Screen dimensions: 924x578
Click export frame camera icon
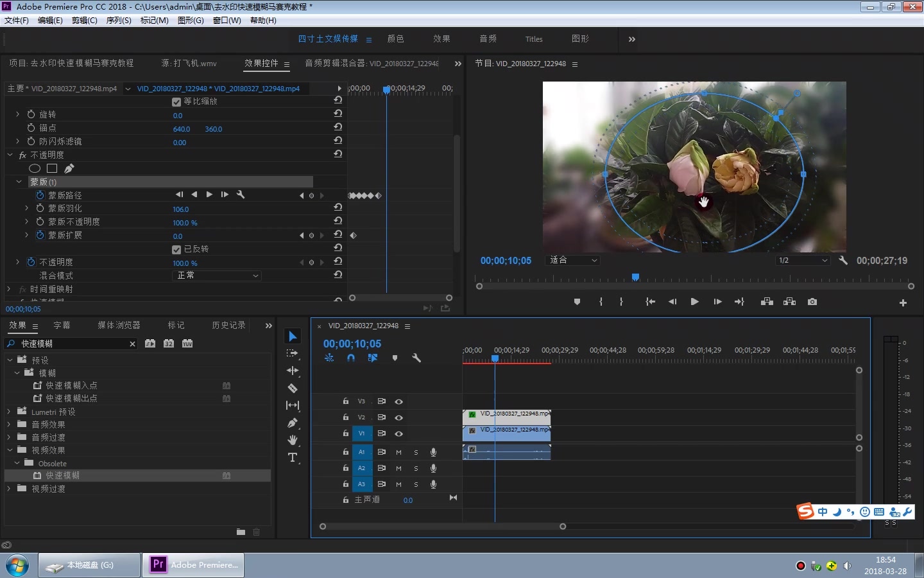pos(812,302)
